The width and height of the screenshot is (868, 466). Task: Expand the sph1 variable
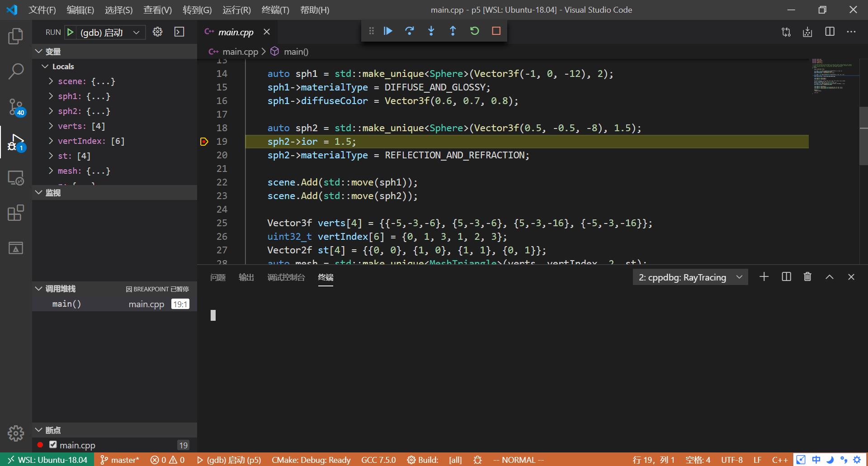(51, 96)
